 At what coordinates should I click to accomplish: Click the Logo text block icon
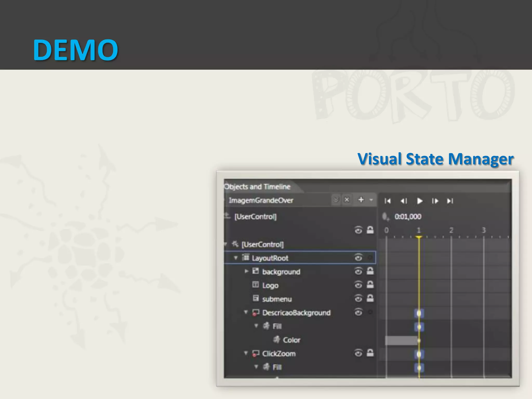tap(256, 285)
